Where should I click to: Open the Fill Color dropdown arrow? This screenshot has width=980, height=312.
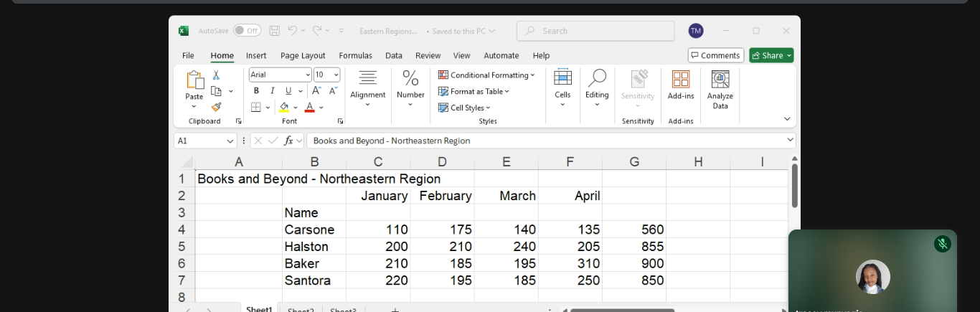click(x=296, y=108)
